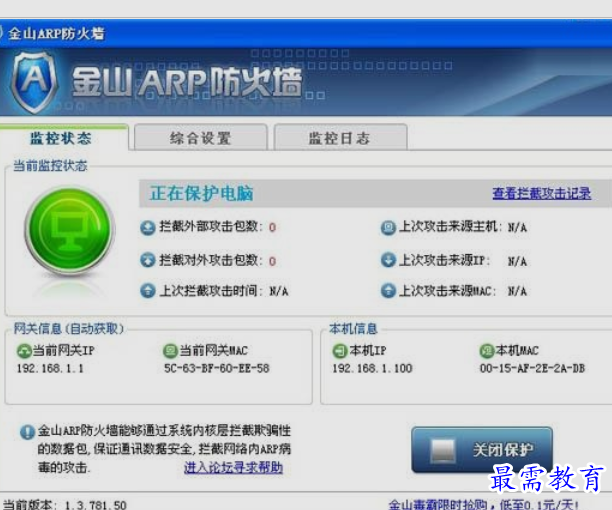
Task: Click the 关闭保护 button
Action: pos(482,450)
